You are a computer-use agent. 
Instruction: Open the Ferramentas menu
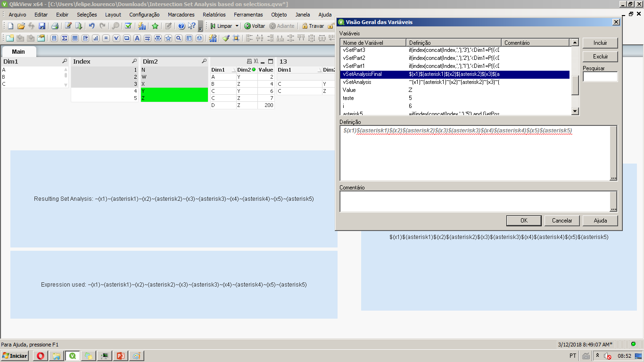(248, 15)
